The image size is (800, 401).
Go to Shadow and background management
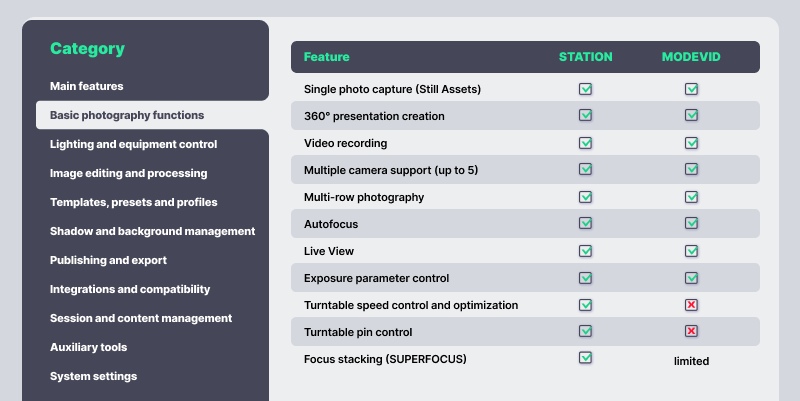click(152, 231)
